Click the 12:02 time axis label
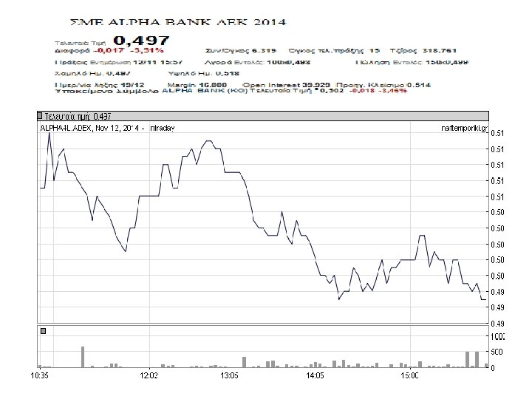 click(149, 375)
